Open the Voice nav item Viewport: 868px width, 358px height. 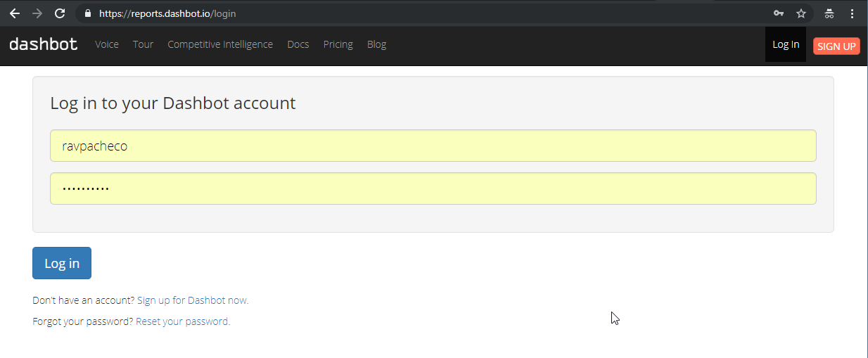click(x=107, y=44)
